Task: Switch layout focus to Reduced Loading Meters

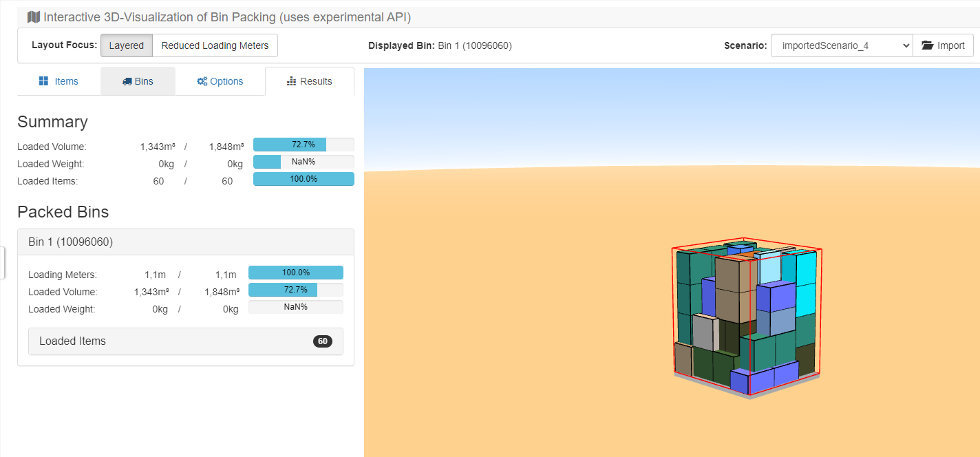Action: [x=215, y=45]
